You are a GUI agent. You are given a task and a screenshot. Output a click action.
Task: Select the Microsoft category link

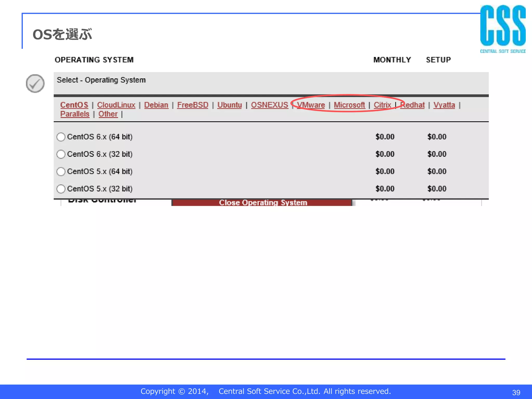(x=349, y=105)
